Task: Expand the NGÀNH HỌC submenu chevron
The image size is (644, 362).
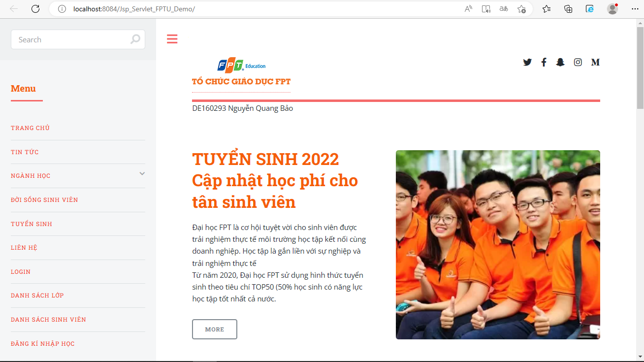Action: 142,174
